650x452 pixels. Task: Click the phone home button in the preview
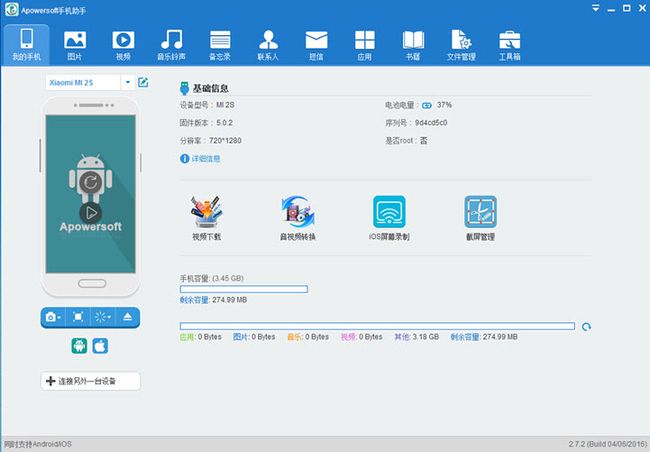tap(92, 284)
